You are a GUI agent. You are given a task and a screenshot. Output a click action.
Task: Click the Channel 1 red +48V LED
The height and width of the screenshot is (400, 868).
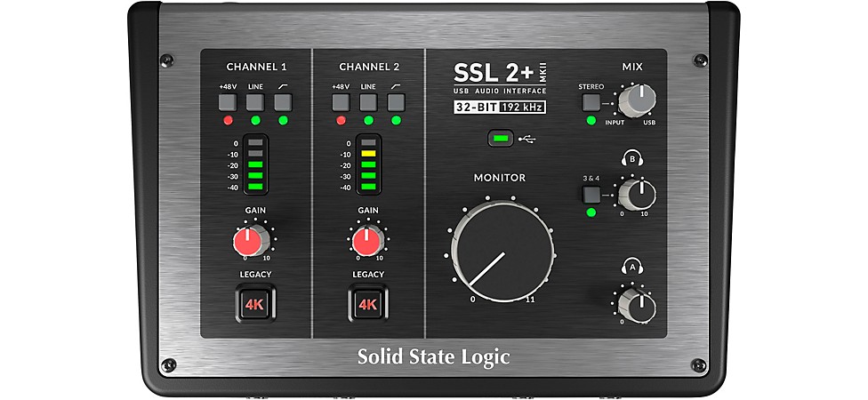click(228, 121)
